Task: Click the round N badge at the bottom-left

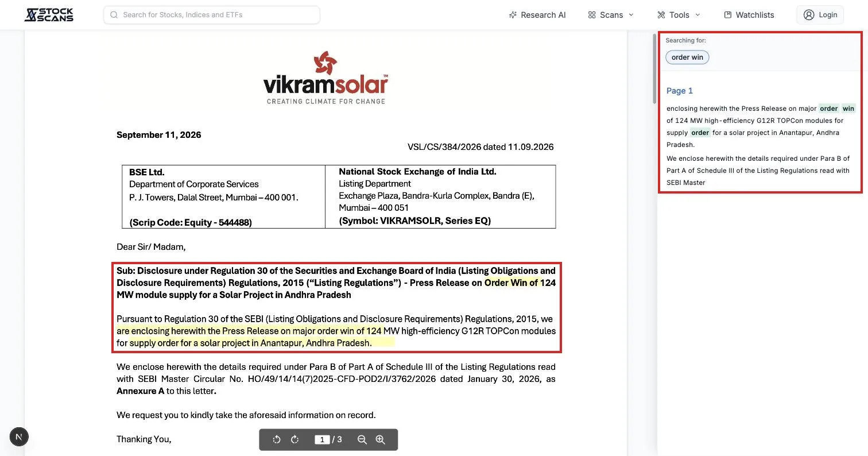Action: click(x=19, y=437)
